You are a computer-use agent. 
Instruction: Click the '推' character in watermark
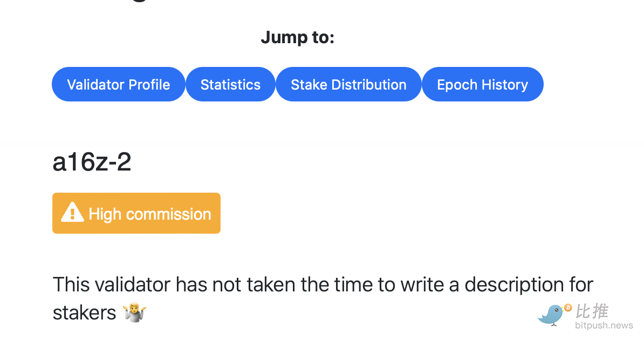point(600,311)
